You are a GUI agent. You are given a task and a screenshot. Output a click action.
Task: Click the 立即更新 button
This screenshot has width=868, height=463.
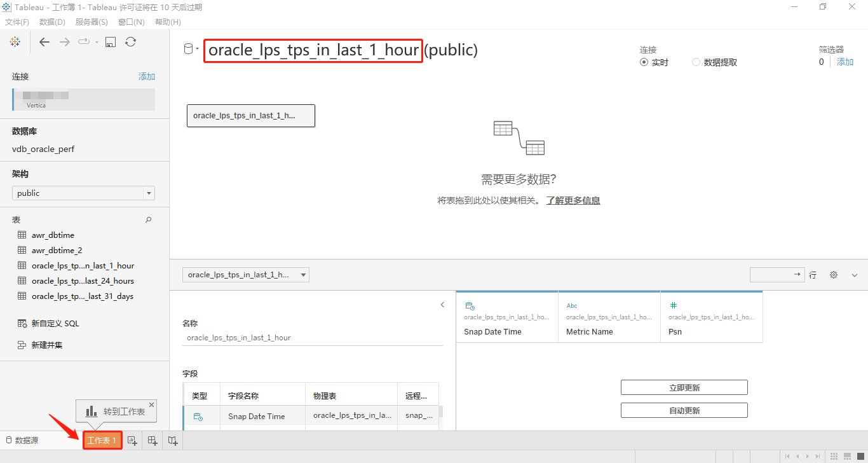pyautogui.click(x=684, y=387)
